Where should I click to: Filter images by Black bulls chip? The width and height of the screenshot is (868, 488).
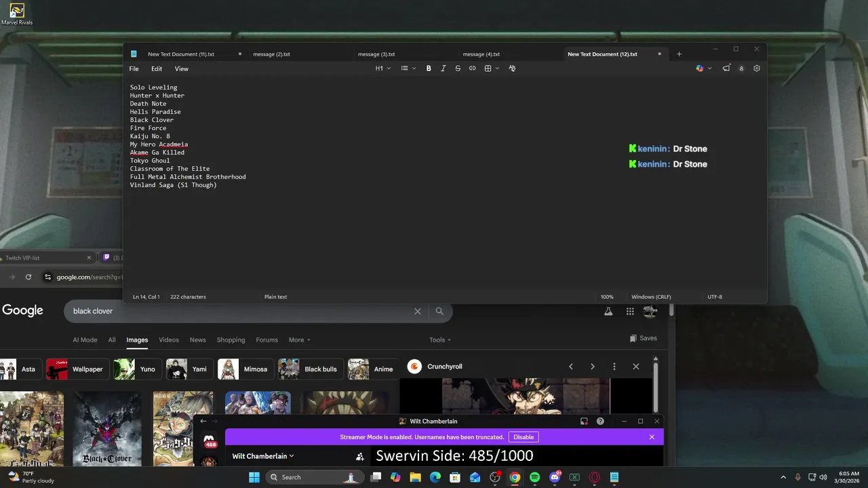click(311, 369)
